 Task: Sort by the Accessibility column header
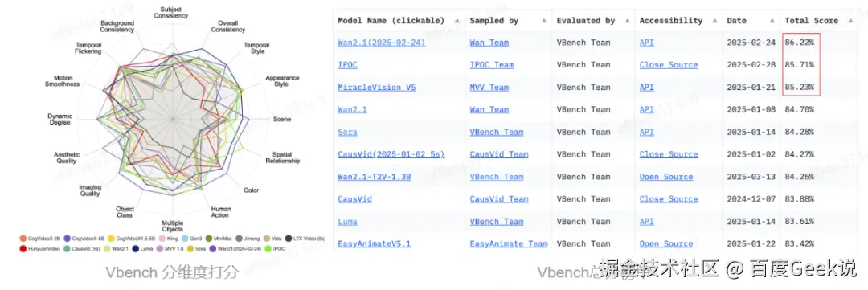[x=671, y=20]
